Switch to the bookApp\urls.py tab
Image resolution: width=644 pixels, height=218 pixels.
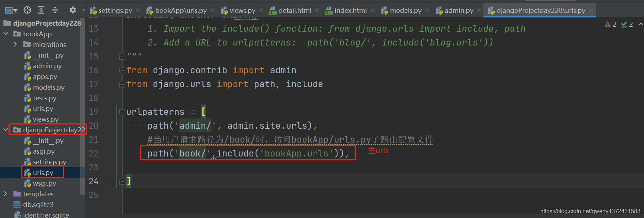[x=181, y=11]
